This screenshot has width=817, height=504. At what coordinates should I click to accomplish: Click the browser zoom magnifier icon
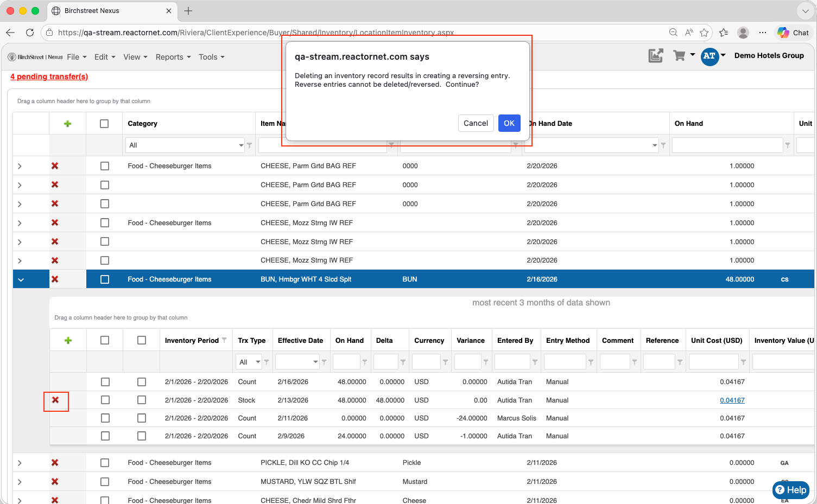click(673, 33)
